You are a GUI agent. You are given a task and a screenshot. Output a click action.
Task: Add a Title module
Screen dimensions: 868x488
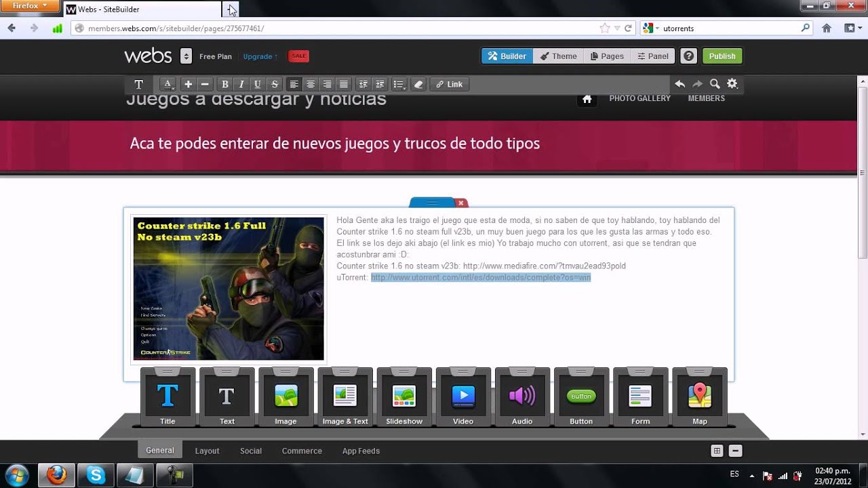point(167,396)
